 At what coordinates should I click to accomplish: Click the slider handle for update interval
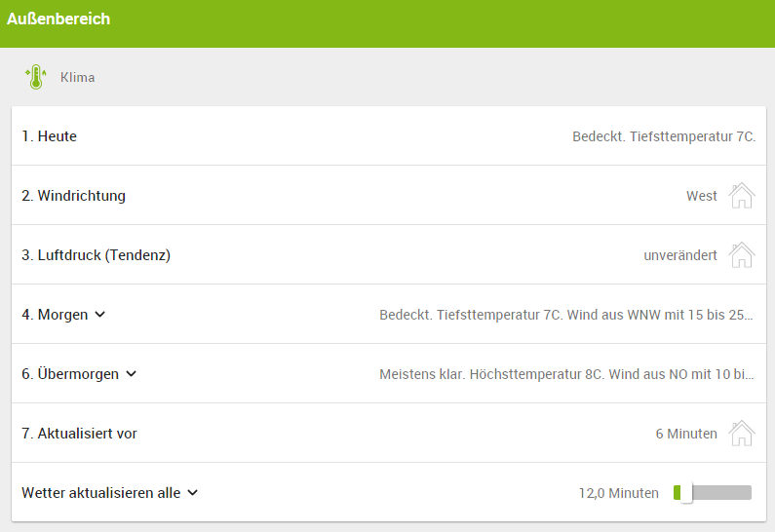pos(685,493)
